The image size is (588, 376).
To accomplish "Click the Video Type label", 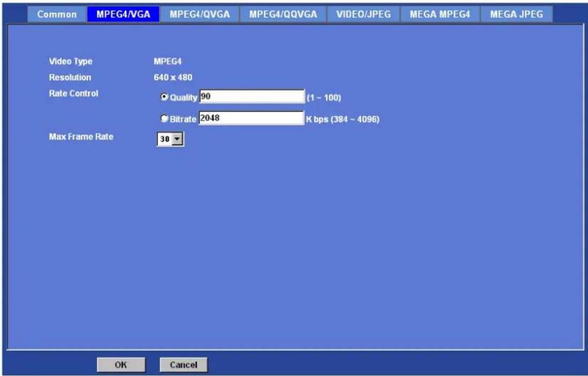I will [71, 61].
